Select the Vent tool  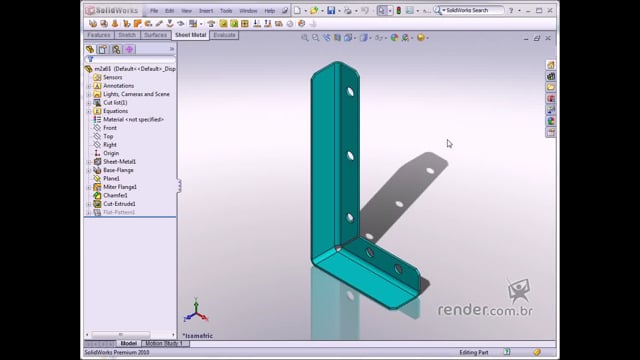[x=245, y=24]
